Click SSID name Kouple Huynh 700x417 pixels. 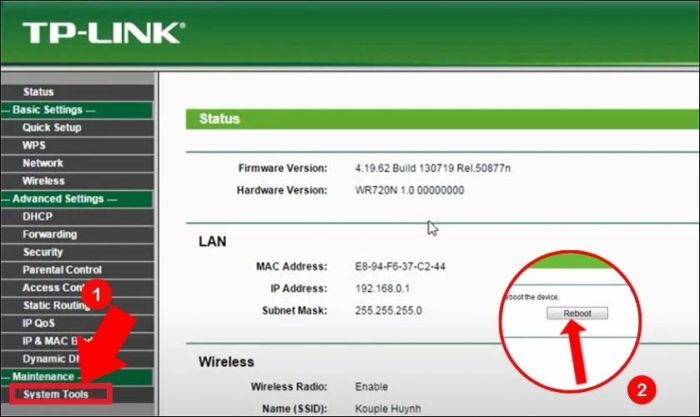pyautogui.click(x=388, y=409)
